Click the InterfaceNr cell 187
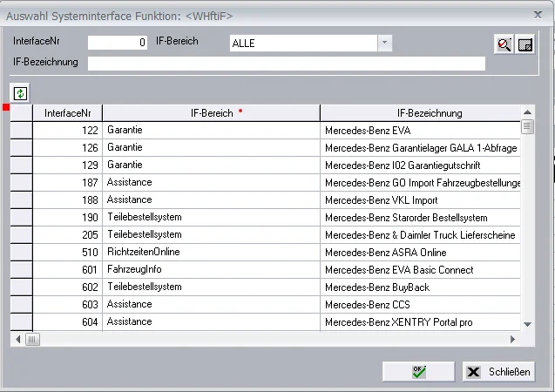Image resolution: width=555 pixels, height=392 pixels. 67,182
